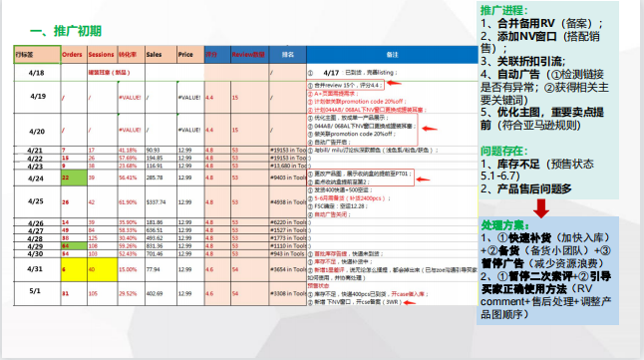Select the Orders column header
The width and height of the screenshot is (644, 360).
74,55
